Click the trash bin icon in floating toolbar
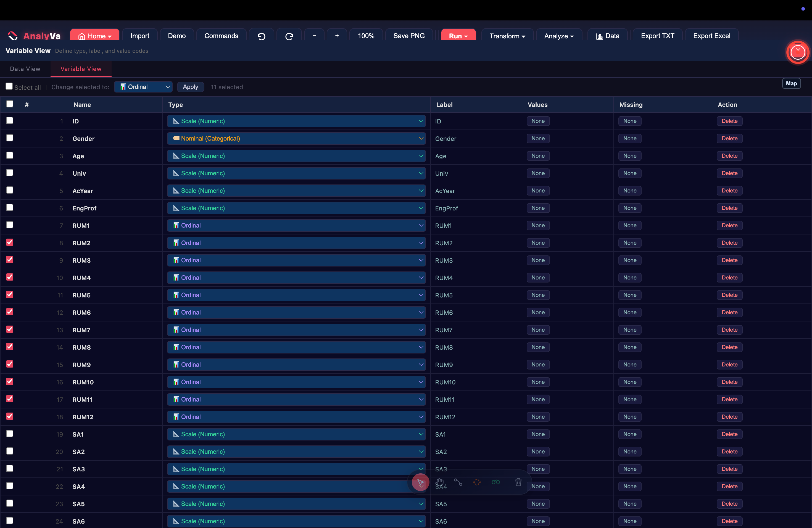The image size is (812, 528). tap(518, 482)
